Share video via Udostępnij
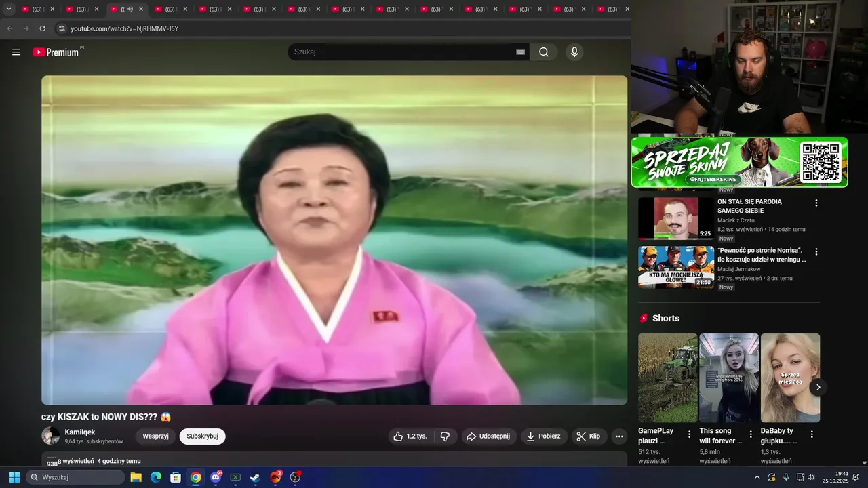The width and height of the screenshot is (868, 488). coord(488,436)
